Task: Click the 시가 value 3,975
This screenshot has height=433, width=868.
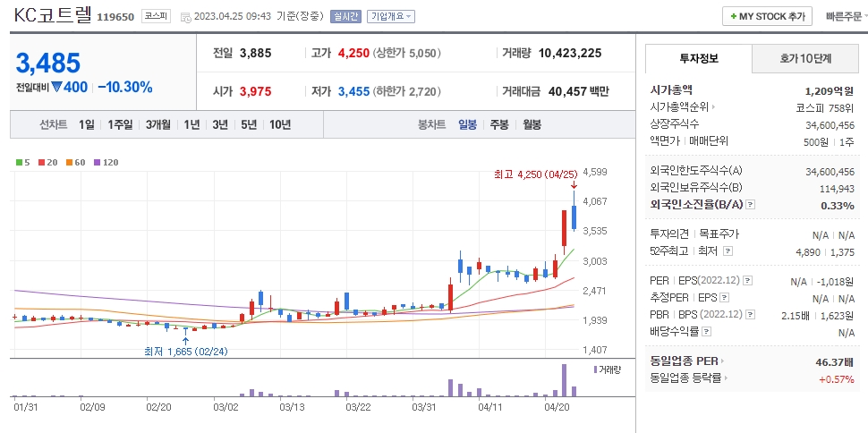Action: click(255, 91)
